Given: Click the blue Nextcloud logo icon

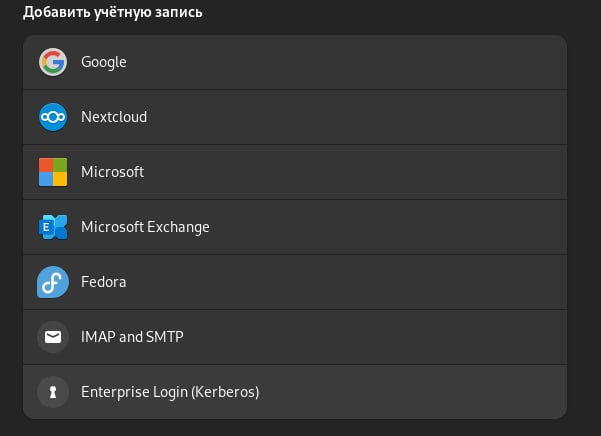Looking at the screenshot, I should tap(52, 117).
